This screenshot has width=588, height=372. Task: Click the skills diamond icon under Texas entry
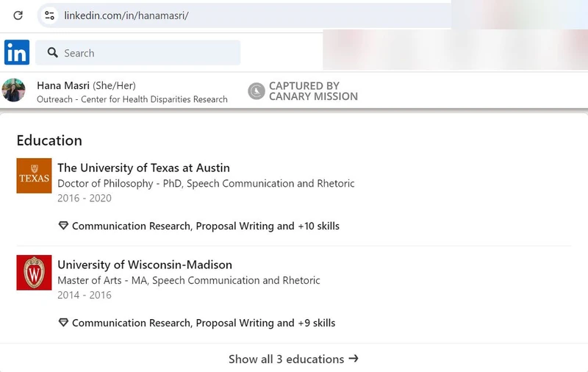tap(63, 226)
